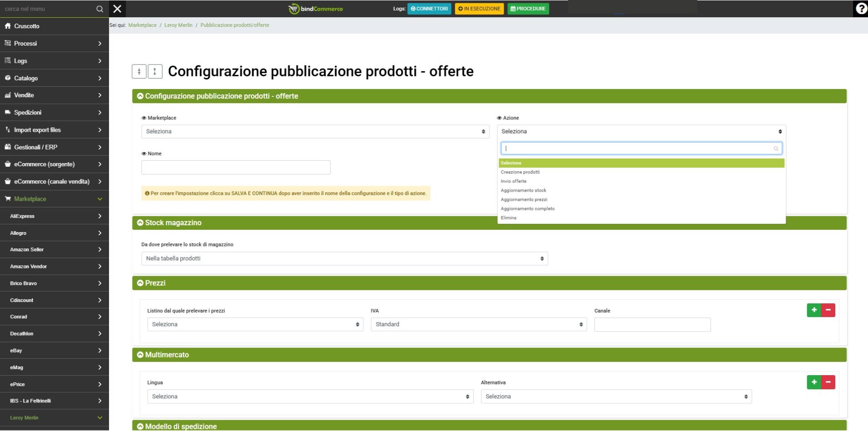Open the CONNETTORI logs button
Screen dimensions: 868x431
(429, 9)
